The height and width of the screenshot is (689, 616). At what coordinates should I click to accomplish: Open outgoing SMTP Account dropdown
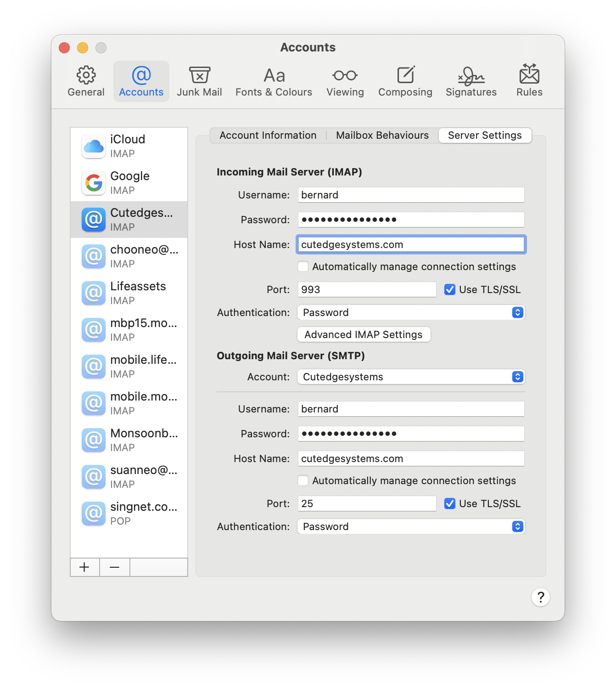click(x=411, y=377)
